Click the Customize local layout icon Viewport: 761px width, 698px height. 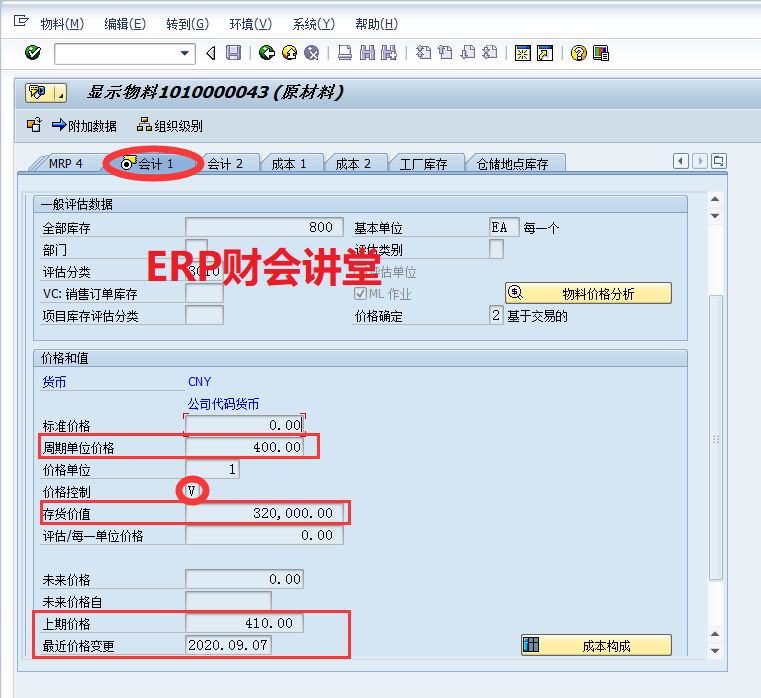(601, 53)
